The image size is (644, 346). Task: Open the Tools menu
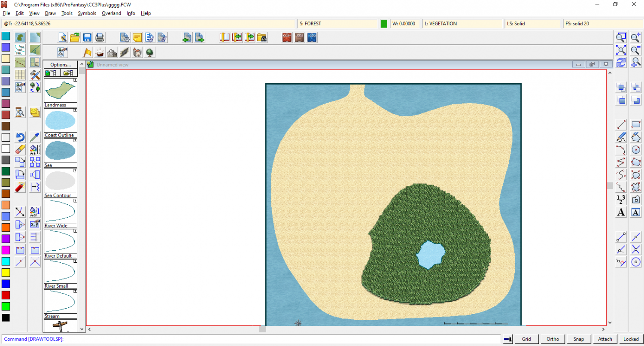67,13
